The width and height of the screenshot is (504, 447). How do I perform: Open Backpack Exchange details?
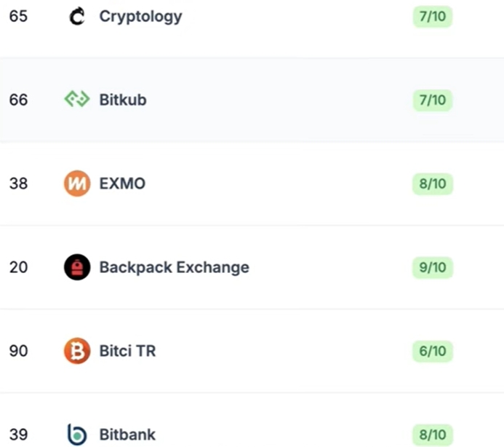pos(175,268)
